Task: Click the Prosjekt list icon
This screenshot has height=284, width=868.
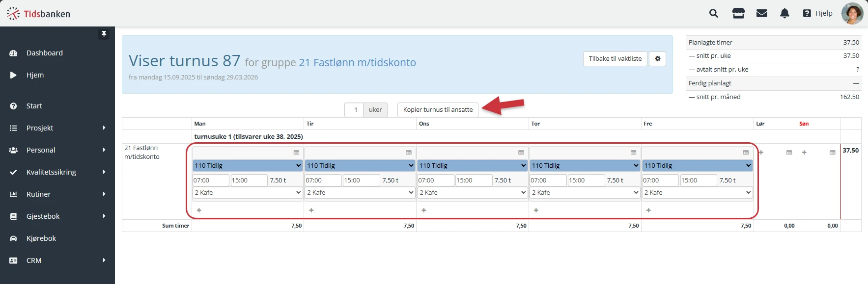Action: (x=13, y=128)
